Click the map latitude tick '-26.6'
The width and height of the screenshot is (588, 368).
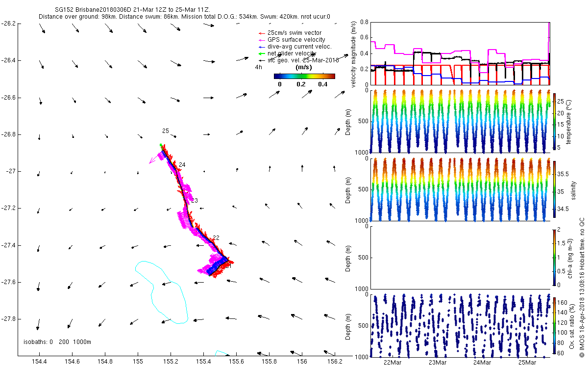[8, 98]
